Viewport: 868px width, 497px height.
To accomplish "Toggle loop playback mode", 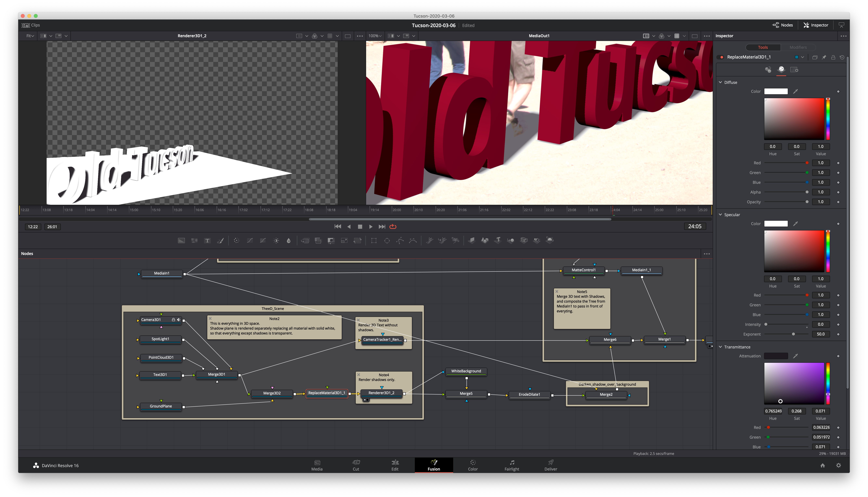I will (393, 227).
